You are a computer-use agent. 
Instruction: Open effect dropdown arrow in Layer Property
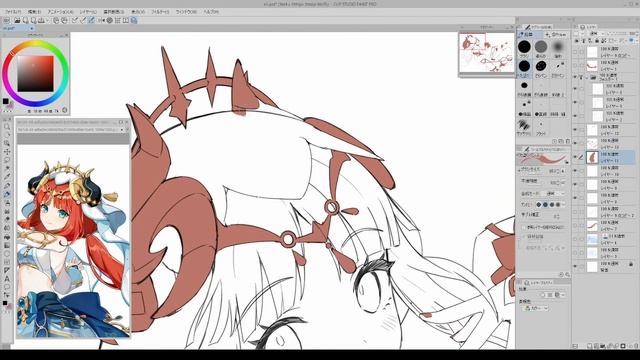[563, 295]
